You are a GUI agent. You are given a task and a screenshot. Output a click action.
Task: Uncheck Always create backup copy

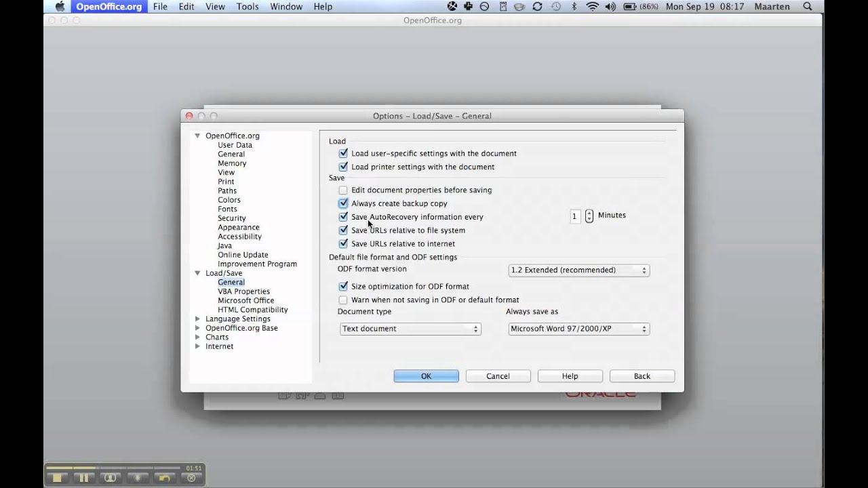(343, 203)
